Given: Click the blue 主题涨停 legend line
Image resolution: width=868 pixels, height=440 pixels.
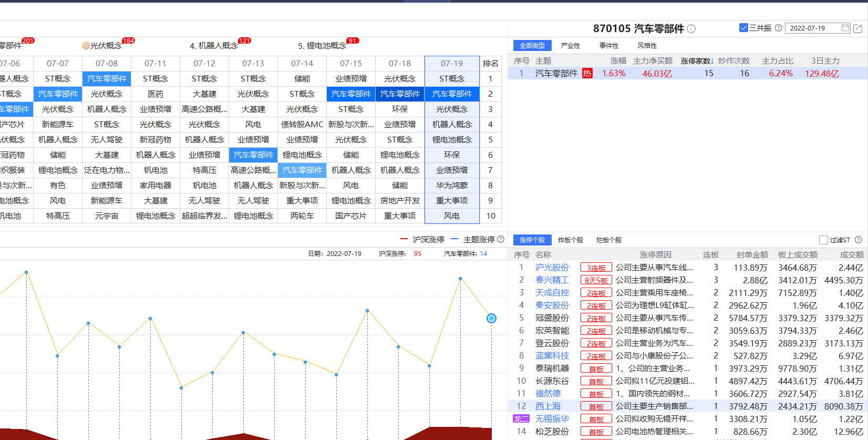Looking at the screenshot, I should pos(454,239).
